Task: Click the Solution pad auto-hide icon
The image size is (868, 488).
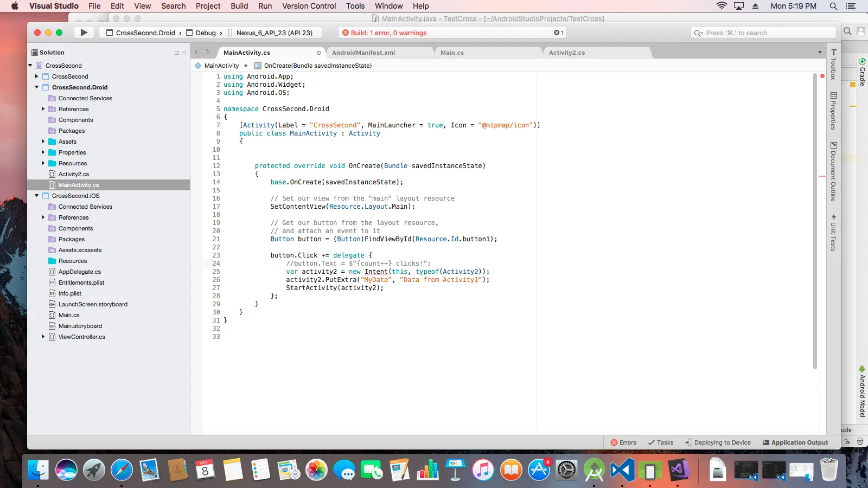Action: (x=176, y=53)
